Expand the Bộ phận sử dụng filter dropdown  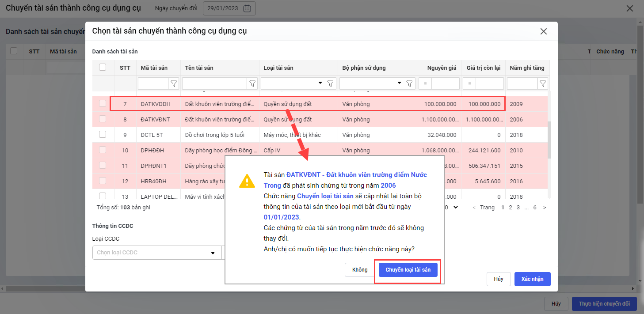pyautogui.click(x=399, y=83)
